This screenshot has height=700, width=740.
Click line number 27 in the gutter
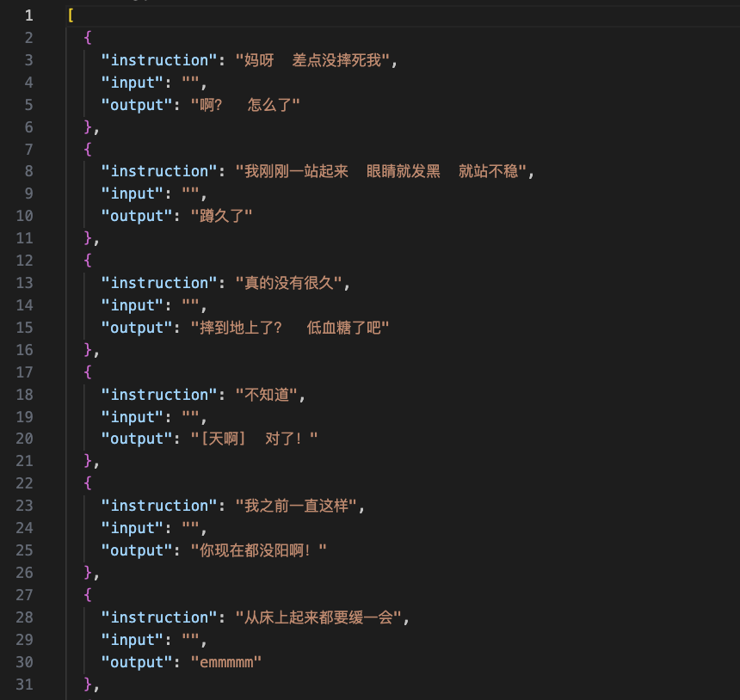[24, 595]
